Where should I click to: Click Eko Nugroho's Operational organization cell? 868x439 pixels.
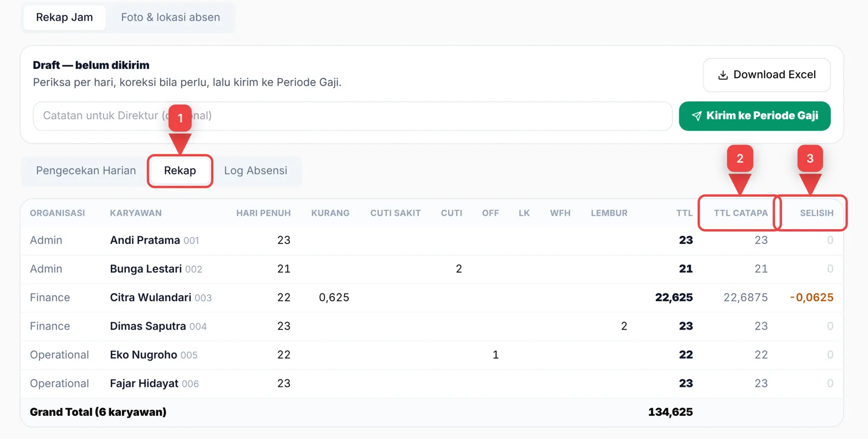pyautogui.click(x=59, y=355)
